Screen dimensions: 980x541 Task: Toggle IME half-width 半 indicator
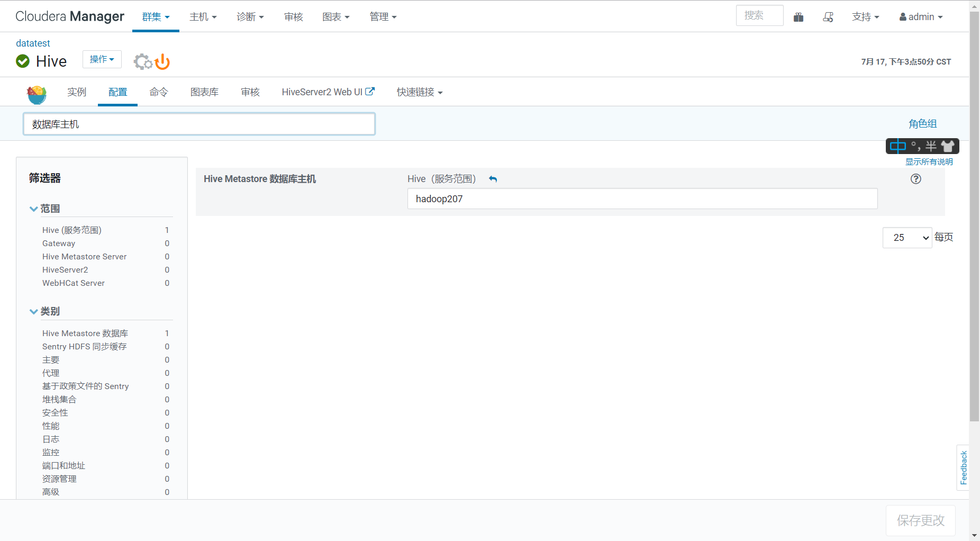click(x=931, y=146)
